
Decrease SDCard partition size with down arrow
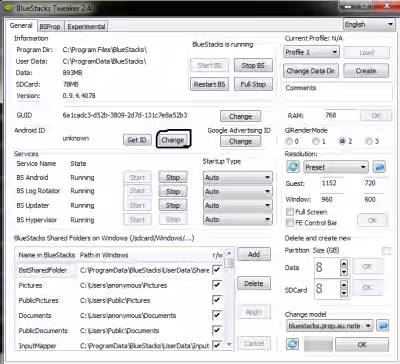tap(344, 293)
